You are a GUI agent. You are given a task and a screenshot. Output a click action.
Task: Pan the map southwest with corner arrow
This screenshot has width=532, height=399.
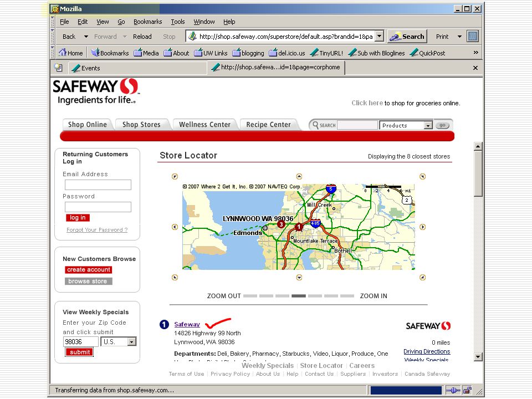tap(175, 277)
